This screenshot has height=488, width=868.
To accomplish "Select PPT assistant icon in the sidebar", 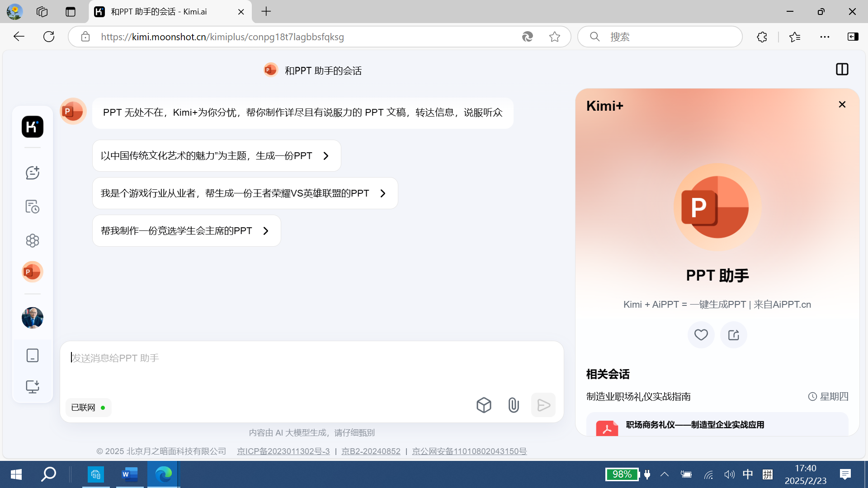I will (x=33, y=272).
